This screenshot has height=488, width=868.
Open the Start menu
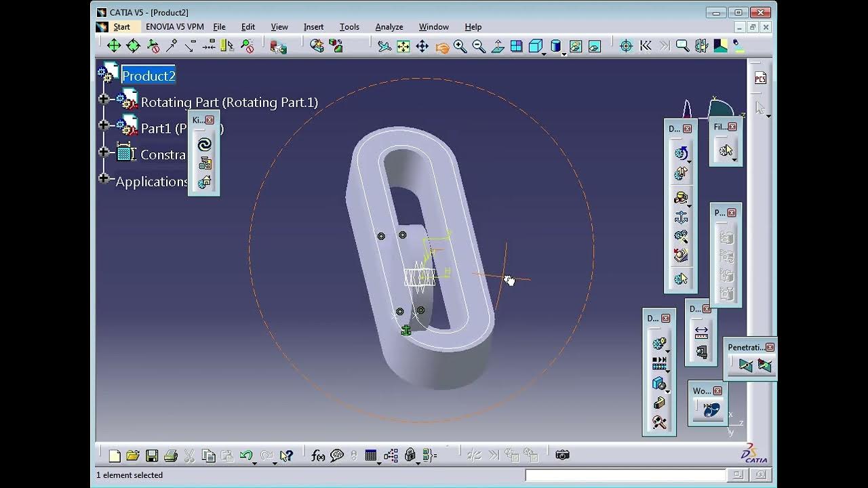(x=122, y=27)
